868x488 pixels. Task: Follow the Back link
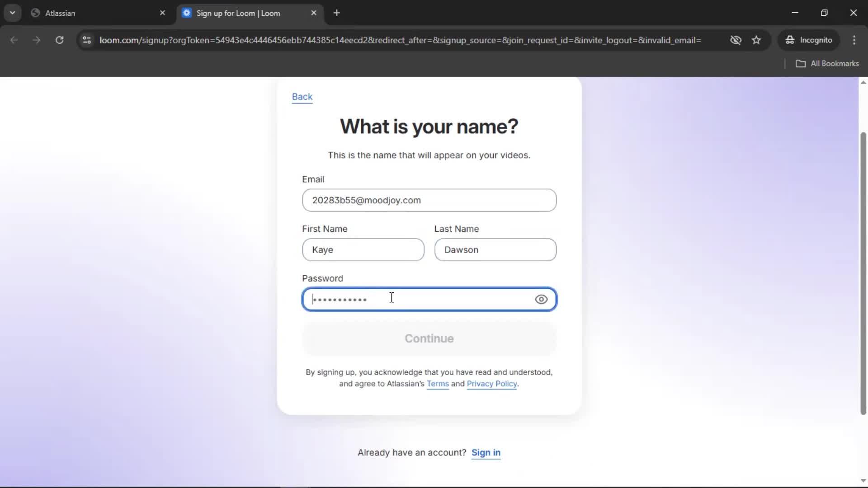(302, 97)
